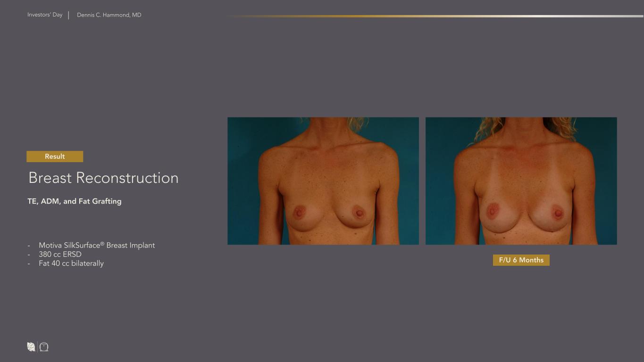Click the right follow-up clinical photo
The height and width of the screenshot is (362, 644).
[521, 181]
